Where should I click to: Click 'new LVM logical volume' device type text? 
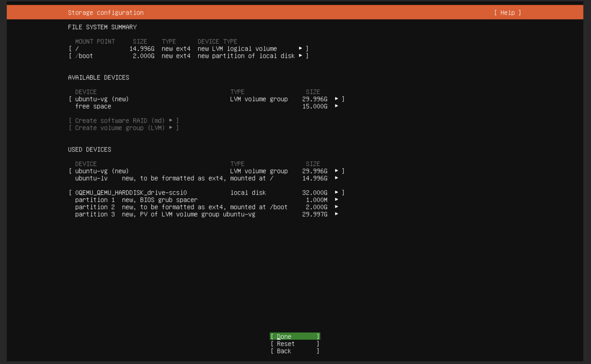(x=237, y=48)
